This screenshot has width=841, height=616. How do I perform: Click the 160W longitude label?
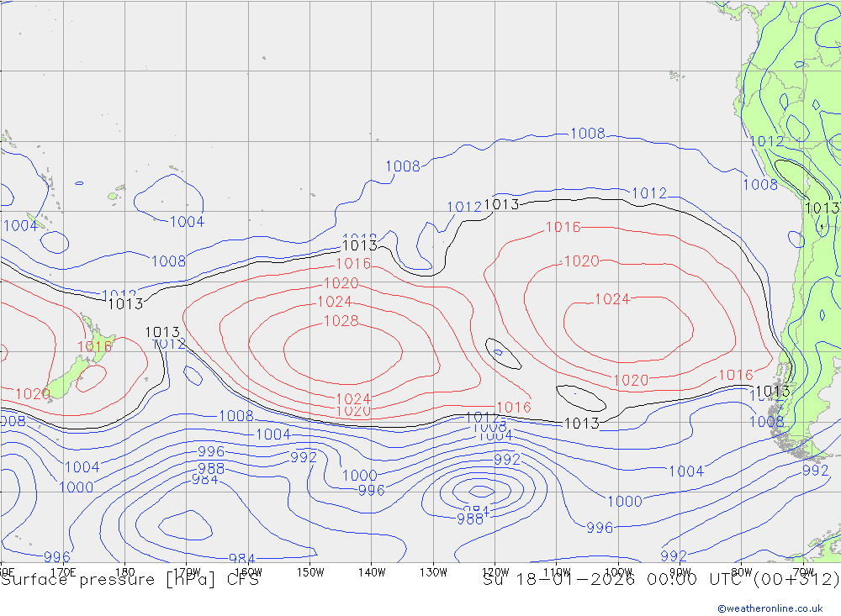[248, 572]
